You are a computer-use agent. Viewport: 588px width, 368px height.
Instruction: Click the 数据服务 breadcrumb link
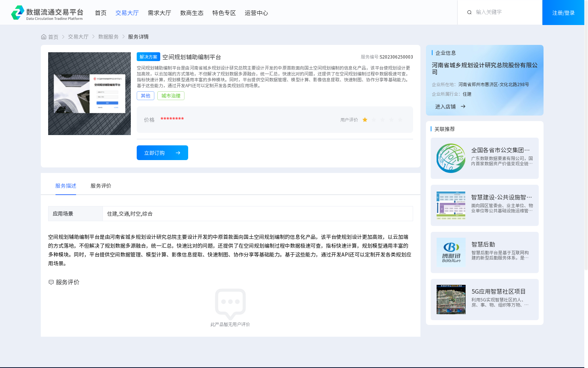(108, 37)
